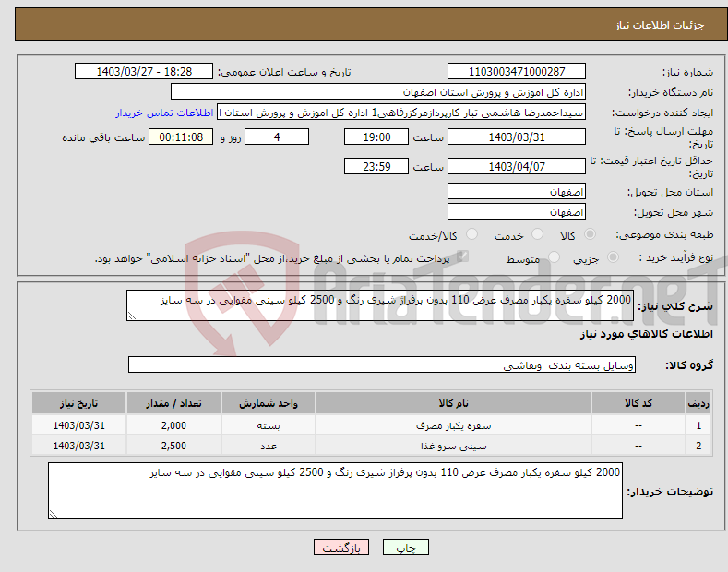Viewport: 728px width, 572px height.
Task: Toggle the Islamic treasury payment checkbox
Action: tap(462, 256)
